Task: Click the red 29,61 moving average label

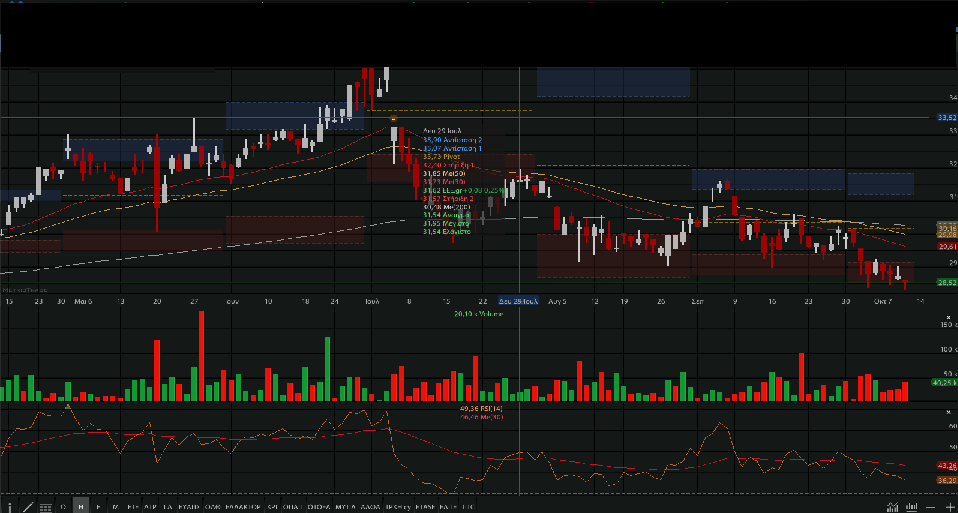Action: click(947, 246)
